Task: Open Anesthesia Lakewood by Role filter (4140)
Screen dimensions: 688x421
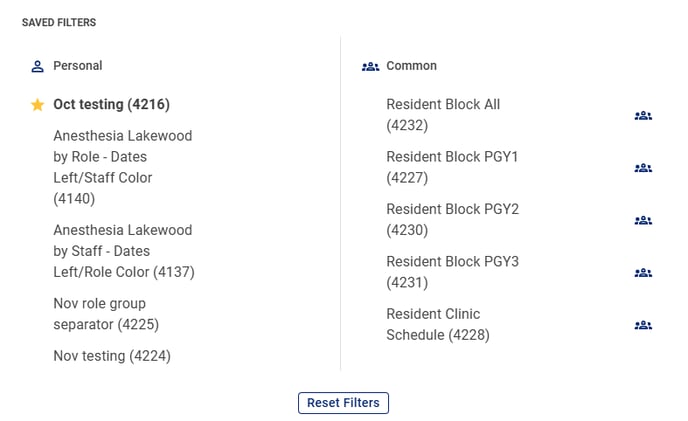Action: pyautogui.click(x=122, y=167)
